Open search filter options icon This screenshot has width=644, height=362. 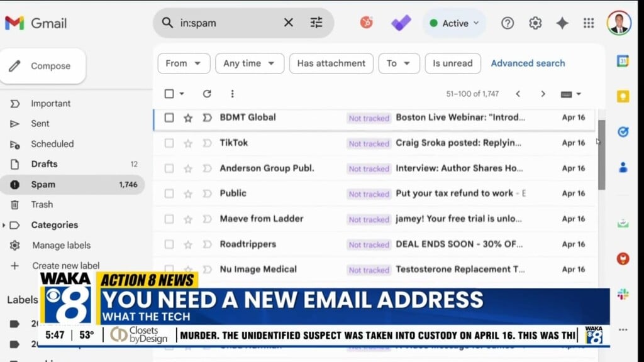(x=316, y=23)
